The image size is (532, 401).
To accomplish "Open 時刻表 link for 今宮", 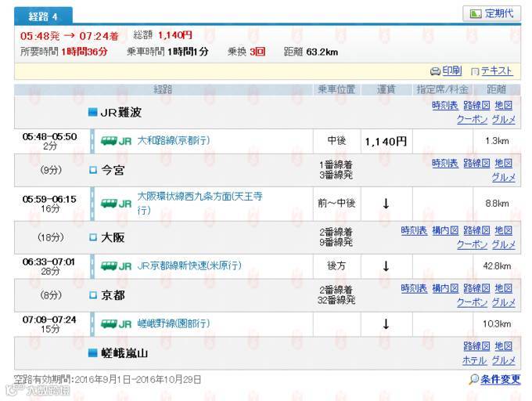I will 445,164.
